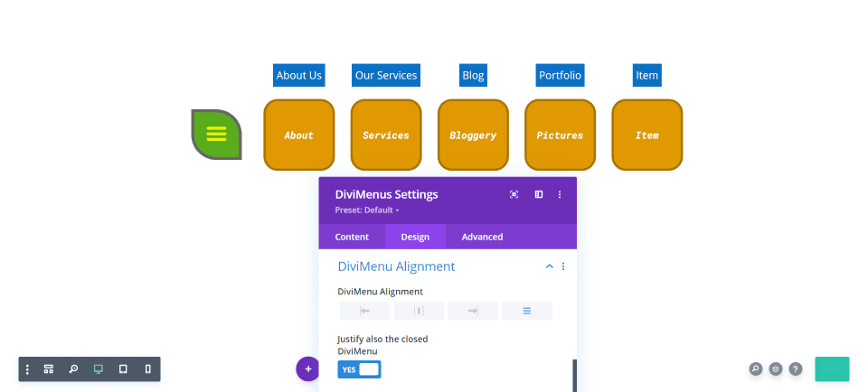Click the Our Services blue tooltip label
Viewport: 868px width, 392px height.
(386, 75)
